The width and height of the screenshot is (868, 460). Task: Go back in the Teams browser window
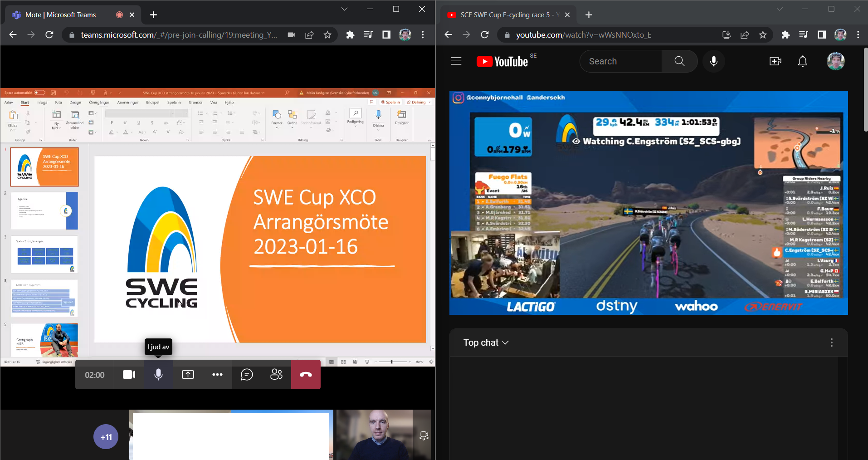click(x=13, y=35)
